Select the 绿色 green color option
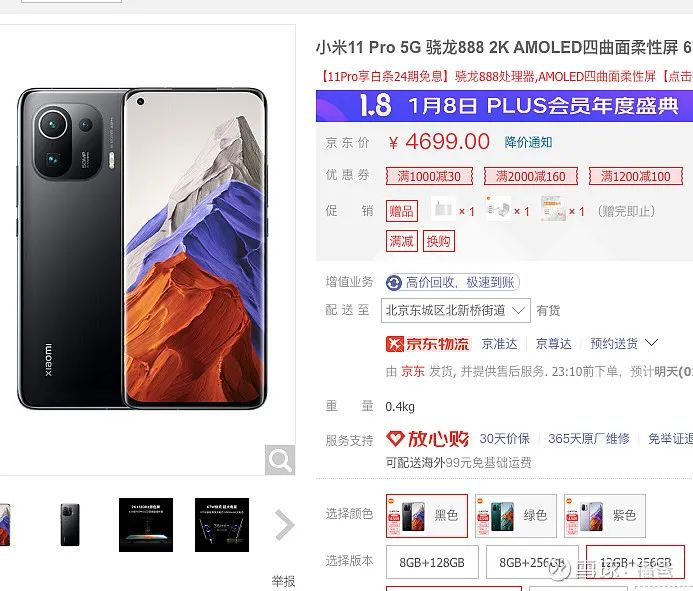Image resolution: width=693 pixels, height=591 pixels. [515, 515]
